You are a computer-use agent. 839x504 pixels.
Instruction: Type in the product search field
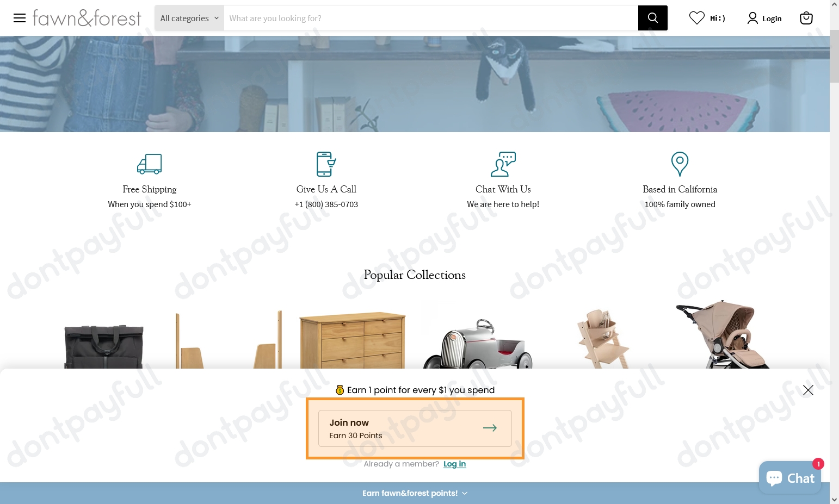coord(430,18)
